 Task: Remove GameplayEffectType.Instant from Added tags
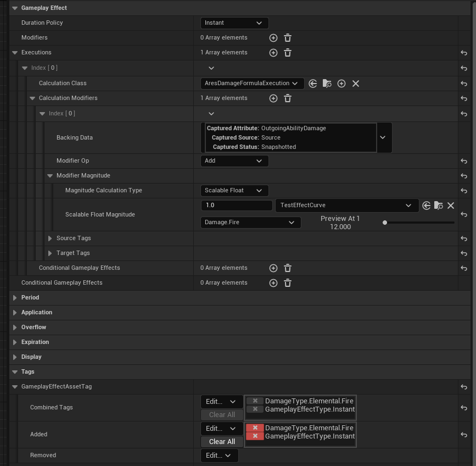[x=255, y=436]
